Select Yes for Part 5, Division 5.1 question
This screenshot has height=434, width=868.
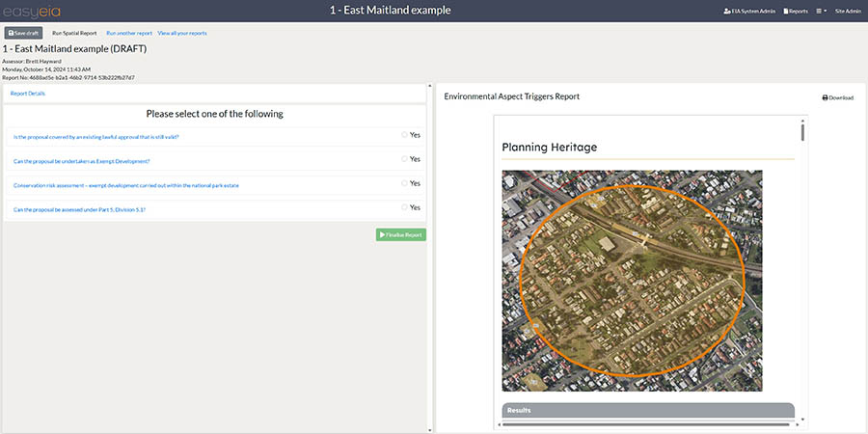coord(405,207)
